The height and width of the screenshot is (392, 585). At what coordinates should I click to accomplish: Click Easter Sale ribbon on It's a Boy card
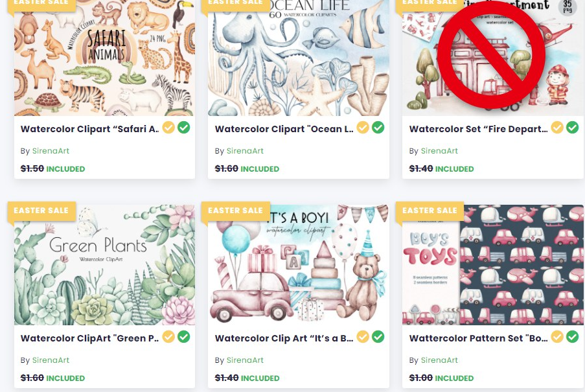pos(235,211)
